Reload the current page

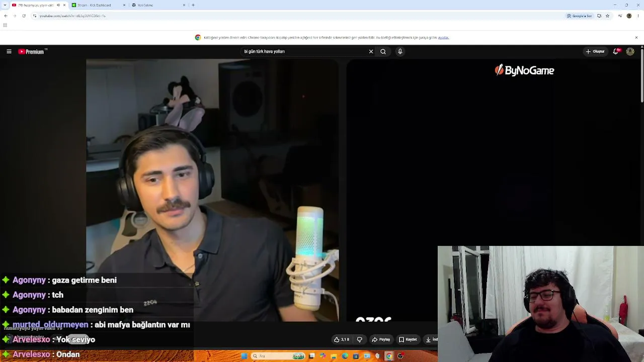pyautogui.click(x=24, y=16)
